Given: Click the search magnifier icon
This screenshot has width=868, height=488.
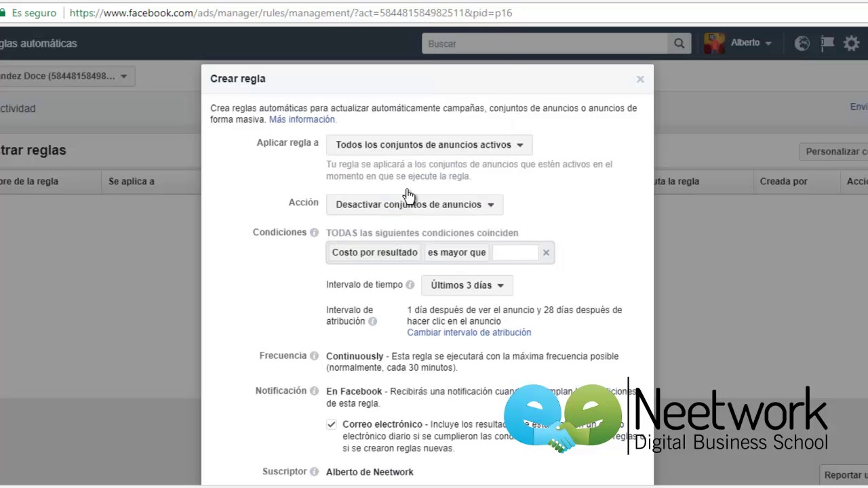Looking at the screenshot, I should [679, 43].
